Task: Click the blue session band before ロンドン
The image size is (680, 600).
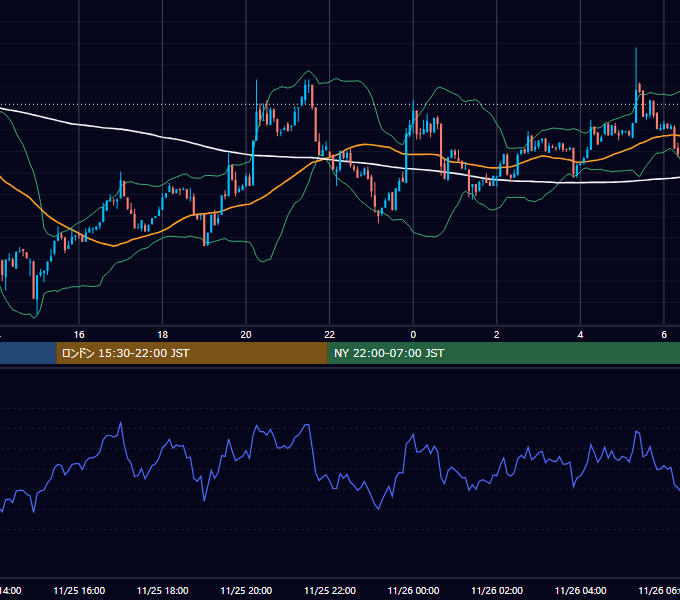Action: [x=28, y=353]
